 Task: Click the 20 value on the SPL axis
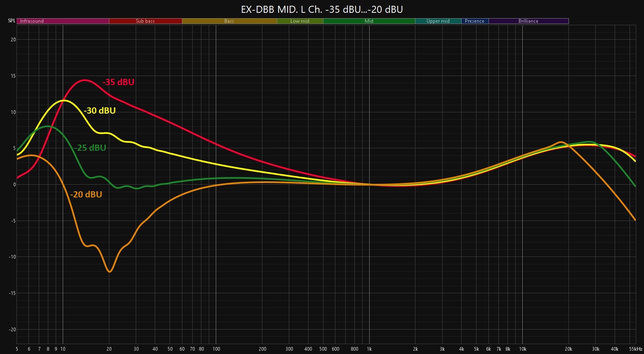13,40
